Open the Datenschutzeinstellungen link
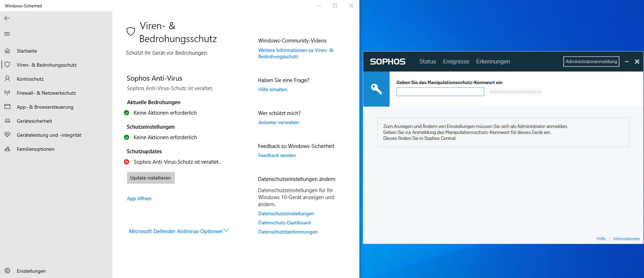644x278 pixels. click(286, 214)
